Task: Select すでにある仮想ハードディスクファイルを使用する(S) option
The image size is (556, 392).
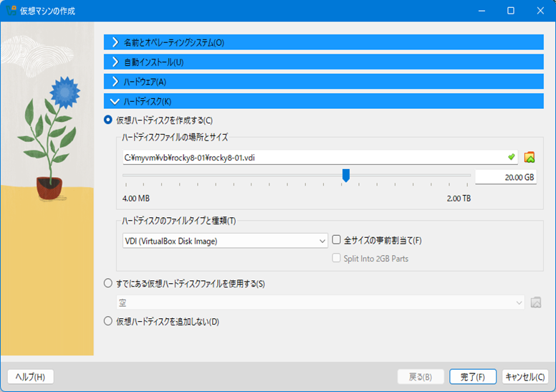Action: [x=108, y=283]
